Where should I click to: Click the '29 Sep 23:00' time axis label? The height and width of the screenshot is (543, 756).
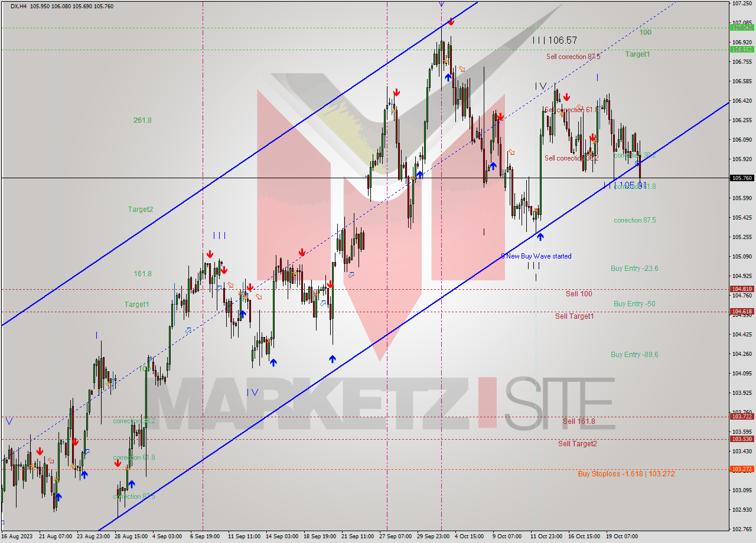[x=433, y=537]
